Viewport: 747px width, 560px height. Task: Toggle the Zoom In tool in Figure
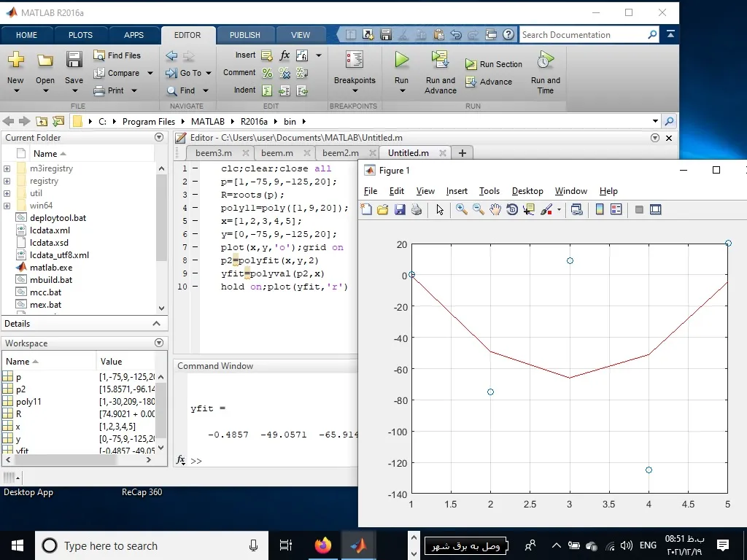[x=462, y=210]
